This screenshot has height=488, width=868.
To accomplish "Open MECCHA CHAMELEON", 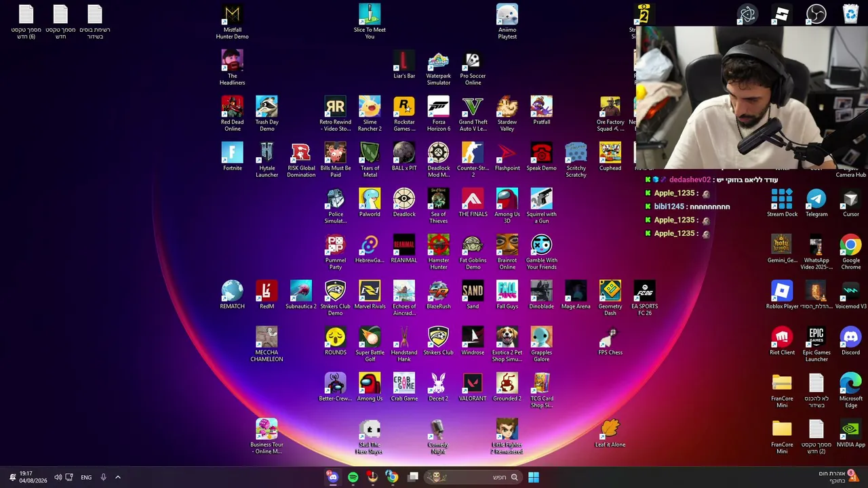I will click(267, 344).
